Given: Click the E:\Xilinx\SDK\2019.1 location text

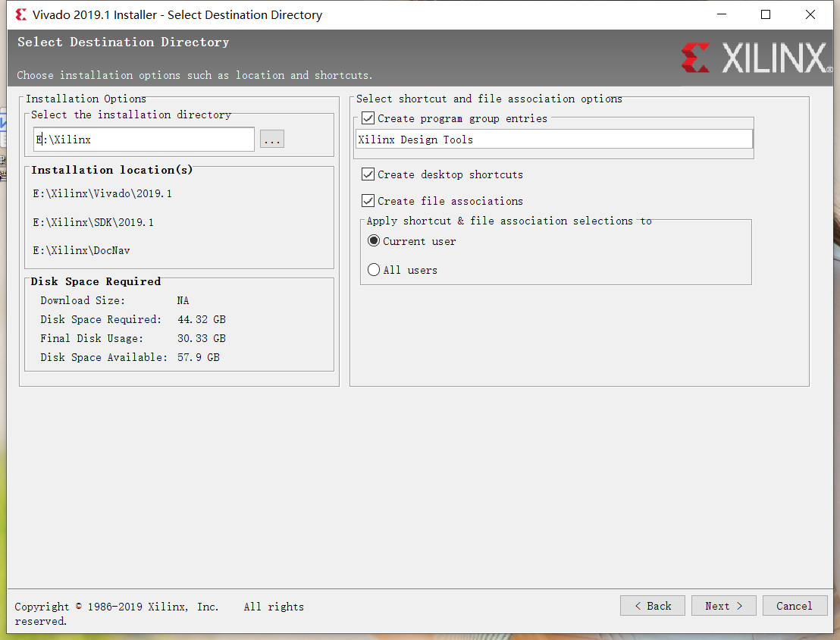Looking at the screenshot, I should tap(93, 222).
